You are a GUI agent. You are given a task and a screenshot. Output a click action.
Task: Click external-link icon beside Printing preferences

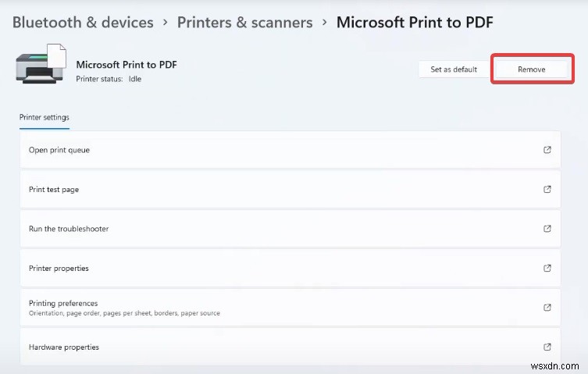pos(547,308)
